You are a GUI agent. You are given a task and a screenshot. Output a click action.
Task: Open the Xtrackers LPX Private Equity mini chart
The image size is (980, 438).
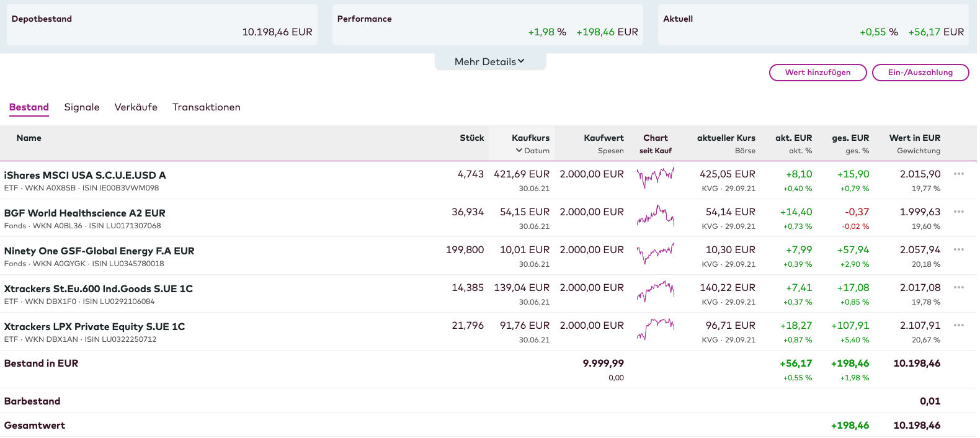(x=655, y=329)
